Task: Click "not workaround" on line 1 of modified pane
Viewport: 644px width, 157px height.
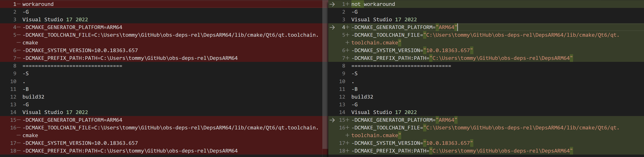Action: pyautogui.click(x=373, y=4)
